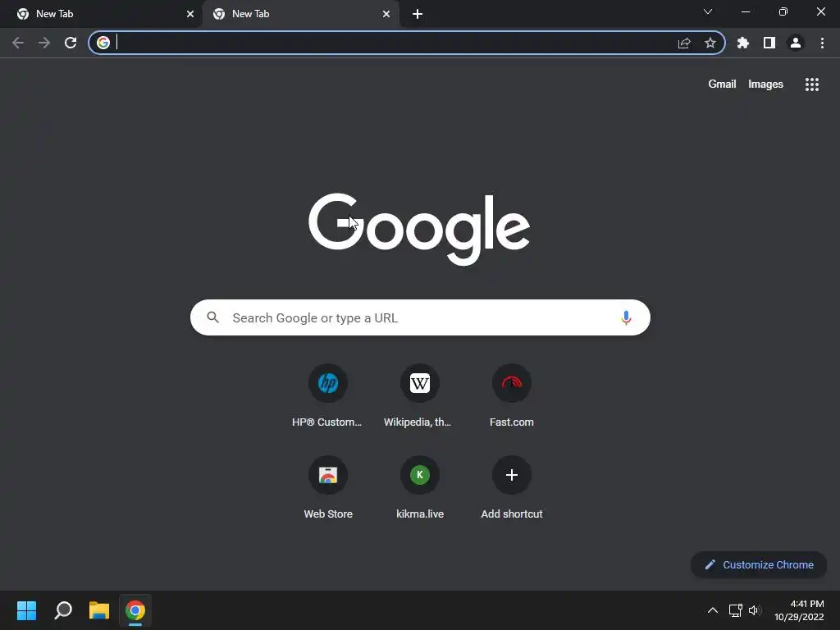The width and height of the screenshot is (840, 630).
Task: Open the Fast.com shortcut
Action: (512, 396)
